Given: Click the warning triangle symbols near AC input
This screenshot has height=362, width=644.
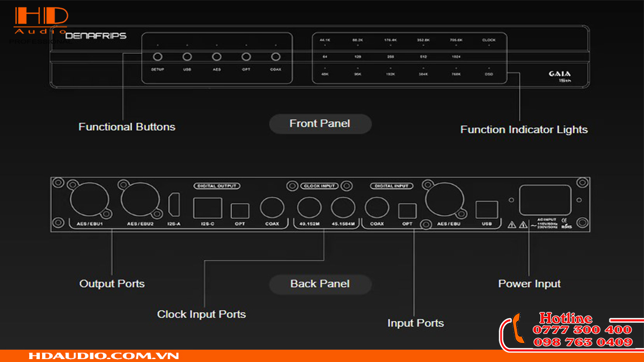Looking at the screenshot, I should (x=518, y=225).
